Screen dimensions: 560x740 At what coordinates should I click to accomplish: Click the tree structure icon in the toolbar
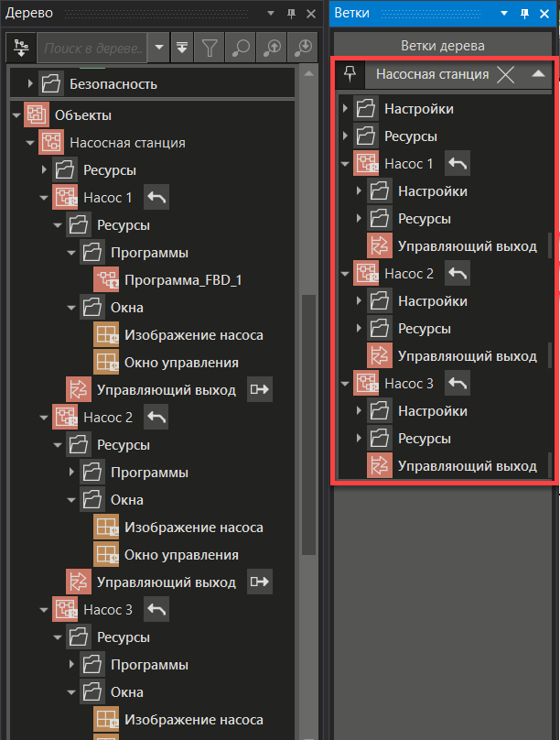coord(20,47)
